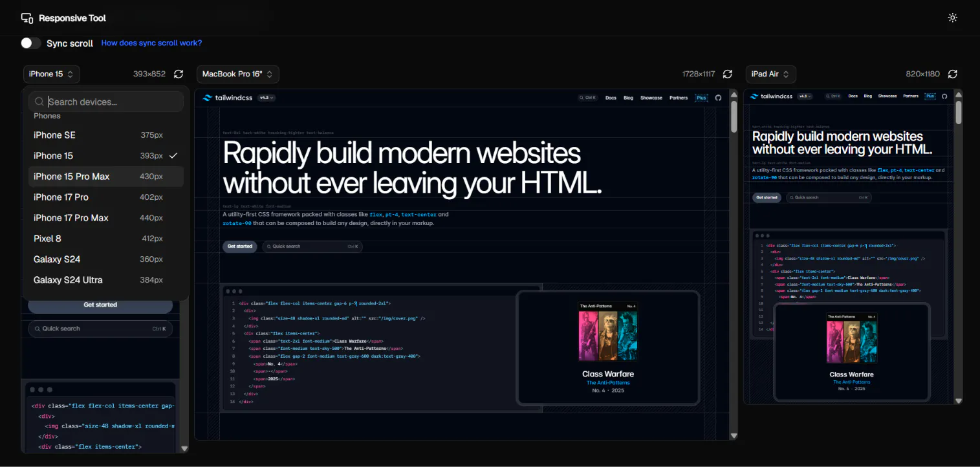Click the scroll-down arrow of the iPhone preview
Screen dimensions: 980x467
pyautogui.click(x=184, y=448)
